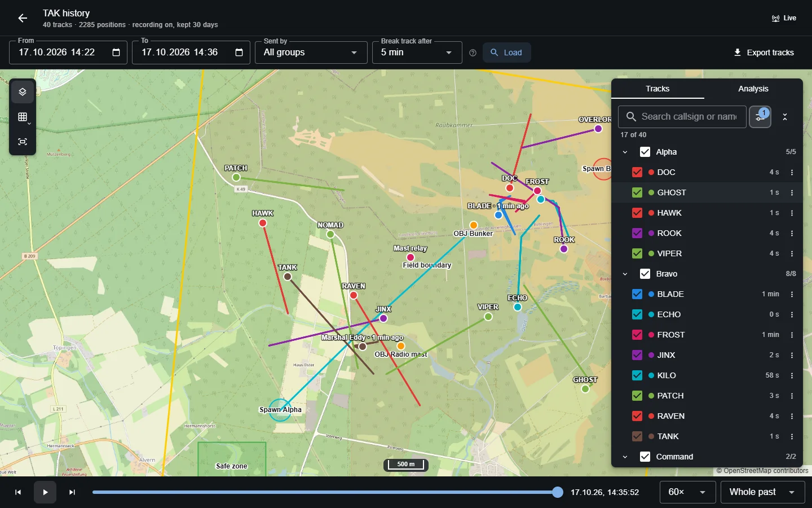Open the Whole past trail dropdown
The width and height of the screenshot is (812, 508).
coord(763,492)
